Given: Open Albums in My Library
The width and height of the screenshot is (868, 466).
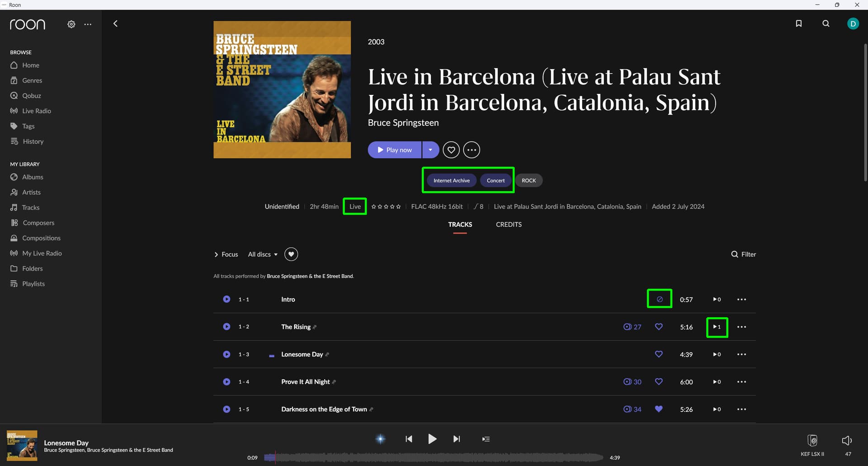Looking at the screenshot, I should 33,177.
